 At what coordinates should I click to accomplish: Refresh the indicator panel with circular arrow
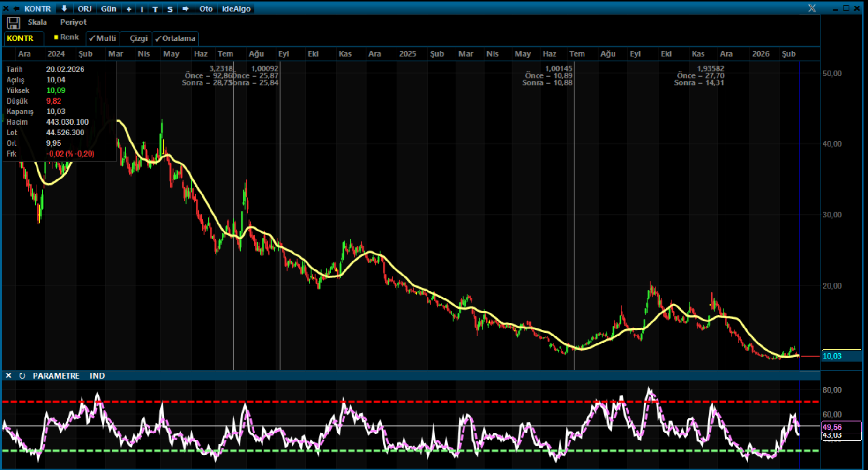pyautogui.click(x=22, y=376)
